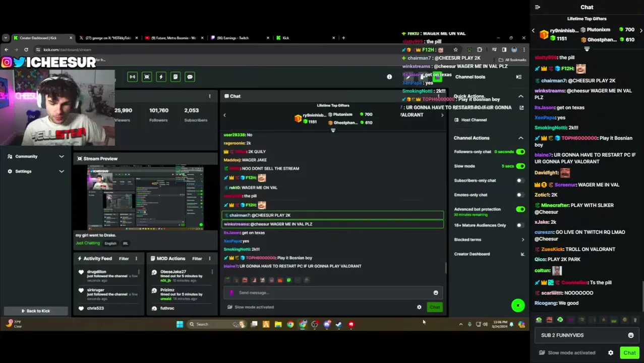Click the capture frame icon in dashboard toolbar
This screenshot has height=363, width=644.
pyautogui.click(x=147, y=77)
